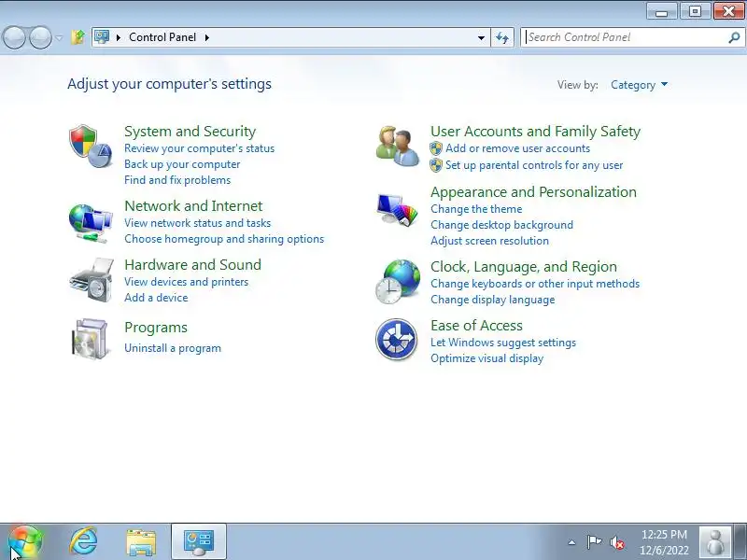
Task: Click View network status and tasks
Action: 197,223
